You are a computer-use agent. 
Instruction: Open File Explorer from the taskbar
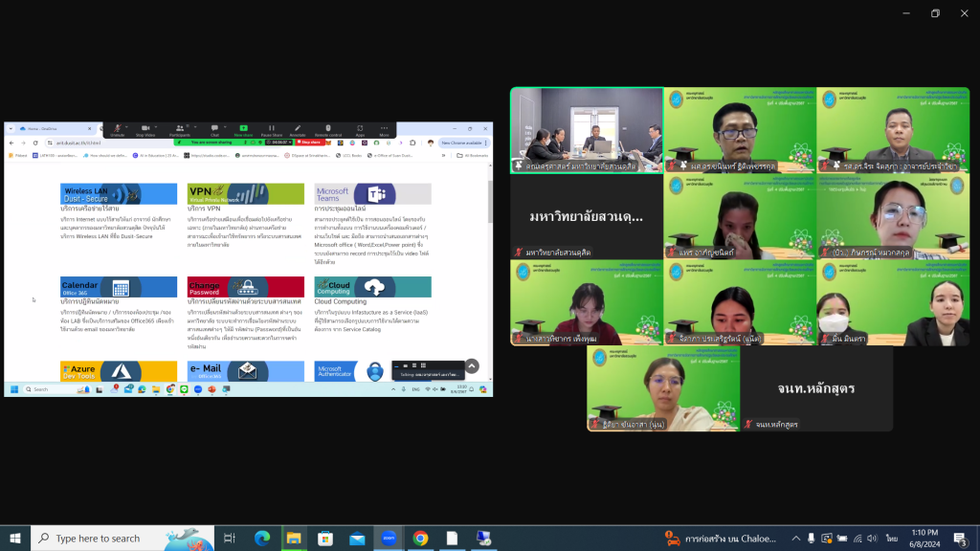point(294,539)
